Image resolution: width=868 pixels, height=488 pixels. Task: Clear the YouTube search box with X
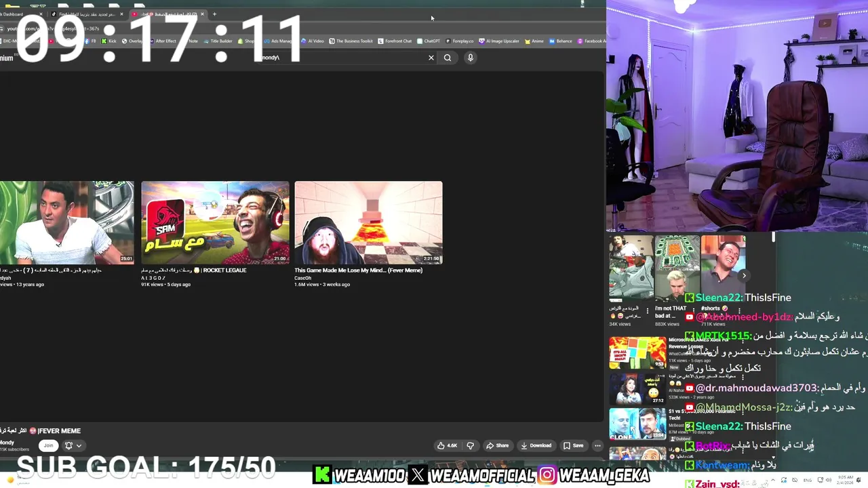(x=431, y=58)
